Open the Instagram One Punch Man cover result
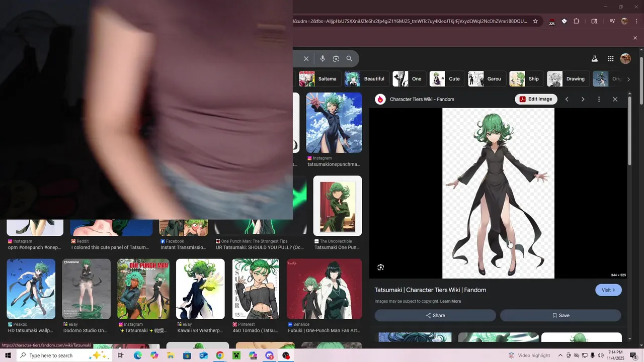Screen dimensions: 644x362 pyautogui.click(x=143, y=289)
